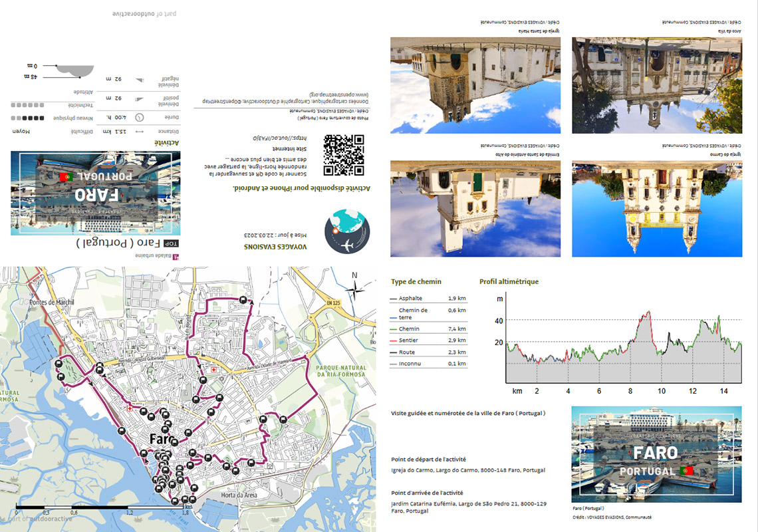Click the ascent triangle icon for Dénivelé positif

click(140, 98)
